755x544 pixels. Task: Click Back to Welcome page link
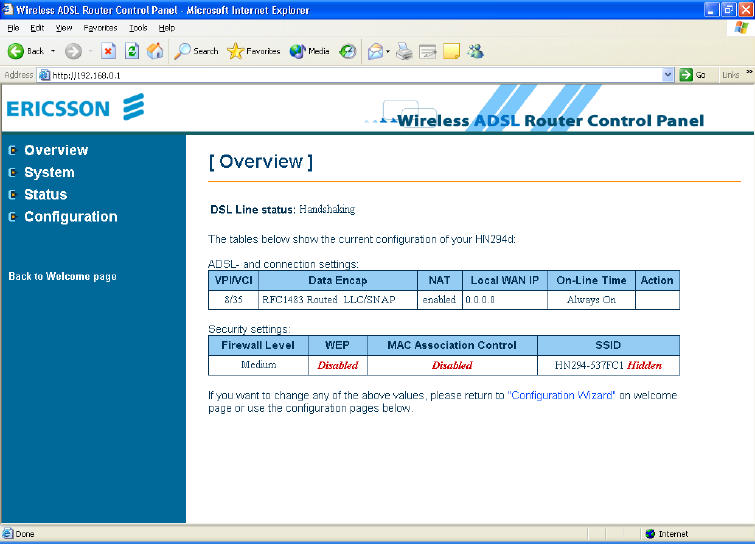63,276
